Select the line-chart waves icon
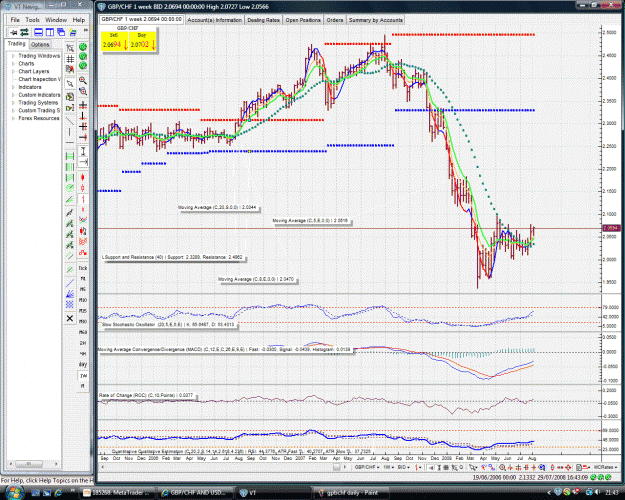The width and height of the screenshot is (625, 500). (x=83, y=219)
